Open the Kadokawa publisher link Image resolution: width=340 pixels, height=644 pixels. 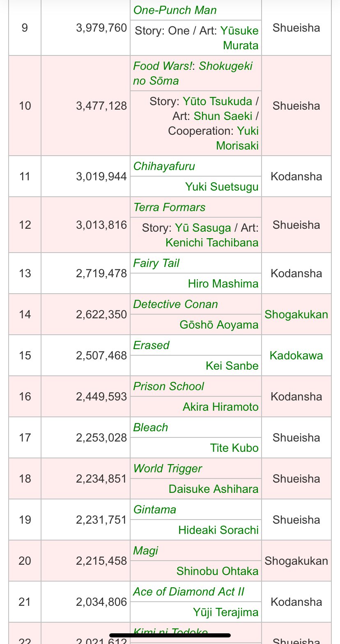pyautogui.click(x=296, y=356)
